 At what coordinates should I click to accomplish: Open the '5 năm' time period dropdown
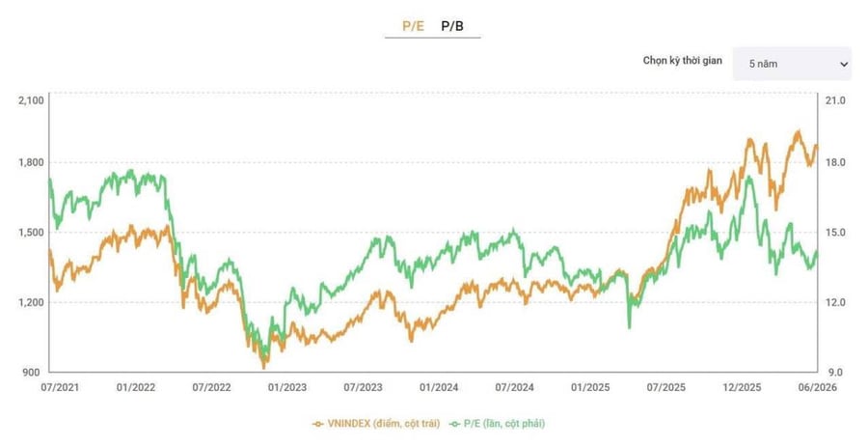(x=792, y=64)
